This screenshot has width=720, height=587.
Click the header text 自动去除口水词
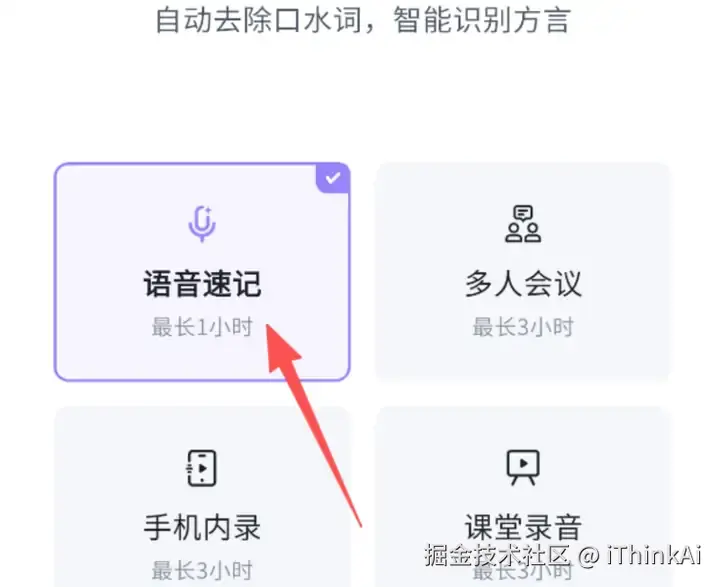point(259,20)
